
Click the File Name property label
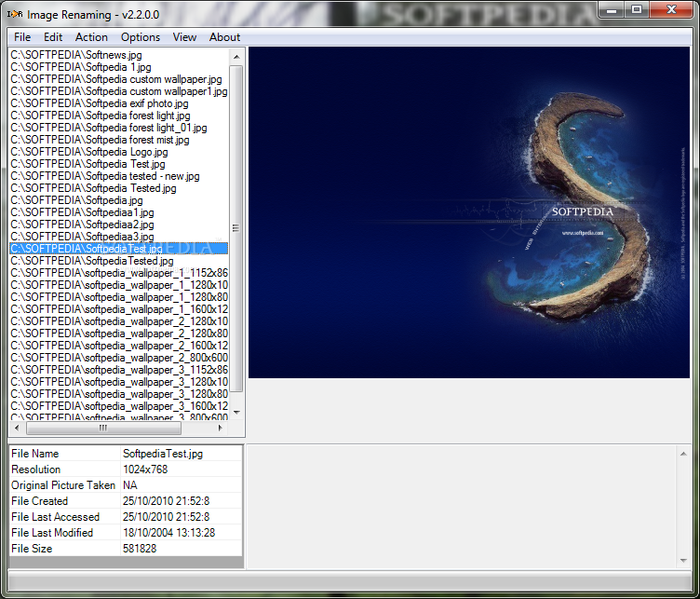(35, 454)
